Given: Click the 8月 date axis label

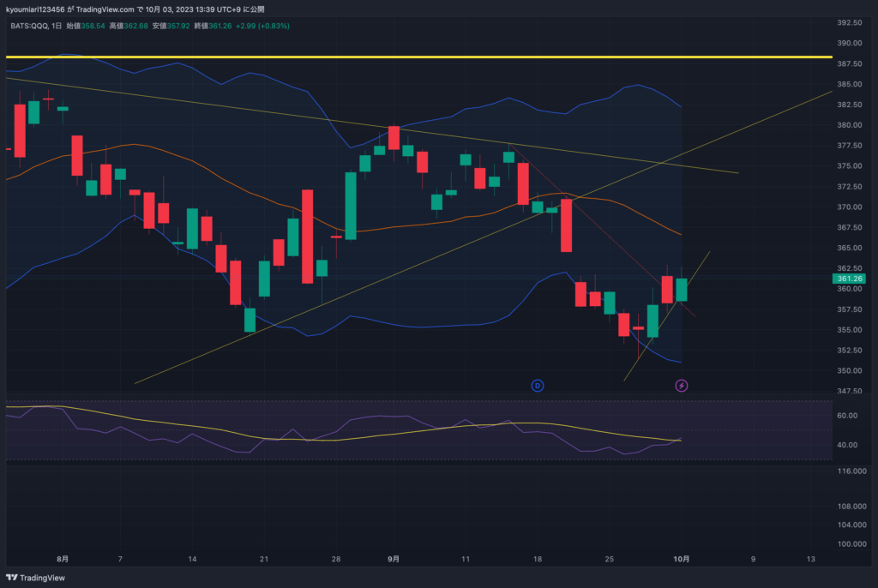Looking at the screenshot, I should pos(63,559).
